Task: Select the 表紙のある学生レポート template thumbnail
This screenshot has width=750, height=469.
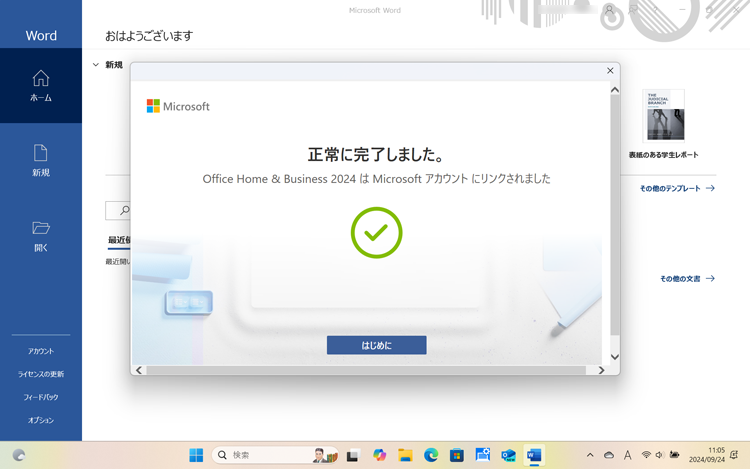Action: tap(664, 115)
